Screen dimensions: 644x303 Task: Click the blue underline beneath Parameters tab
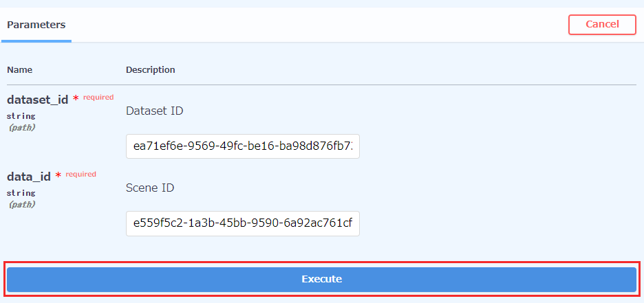(x=36, y=41)
